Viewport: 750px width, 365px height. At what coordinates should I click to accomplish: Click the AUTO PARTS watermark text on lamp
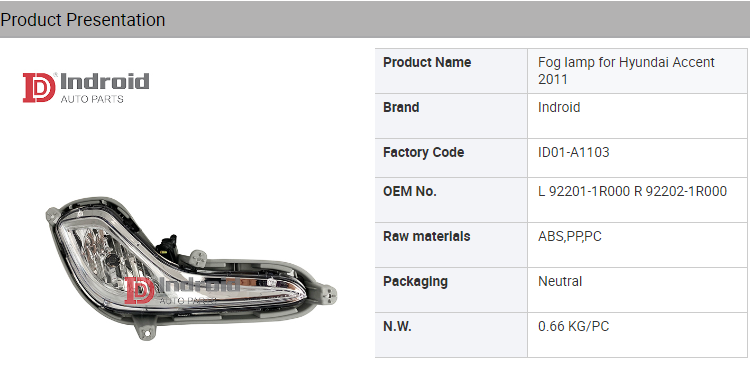(188, 301)
